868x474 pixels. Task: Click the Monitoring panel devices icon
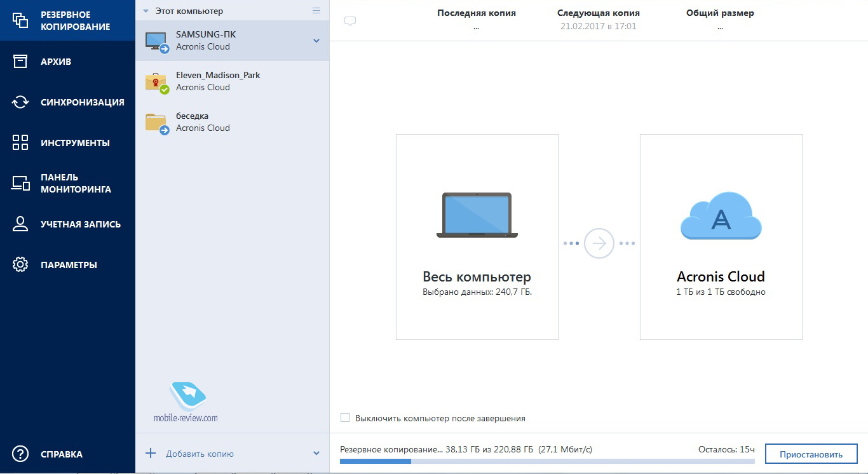[x=20, y=184]
